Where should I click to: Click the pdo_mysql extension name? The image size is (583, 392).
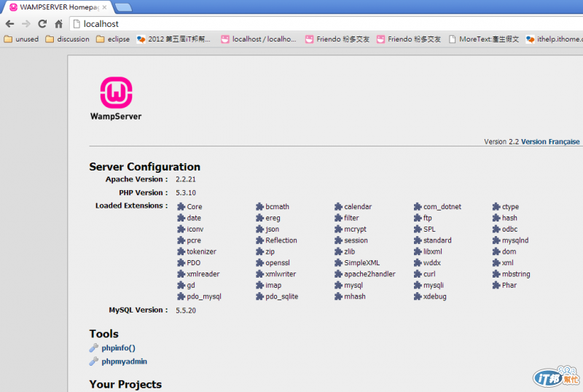click(x=204, y=297)
